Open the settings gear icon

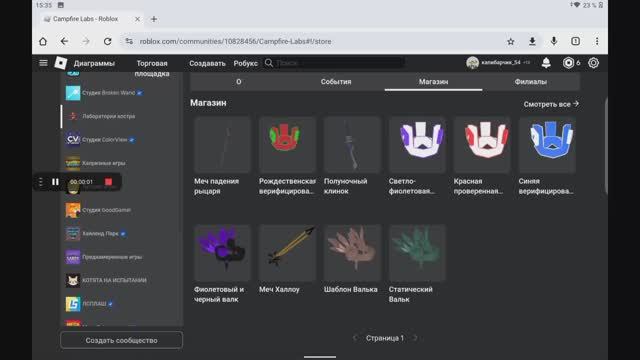coord(593,63)
